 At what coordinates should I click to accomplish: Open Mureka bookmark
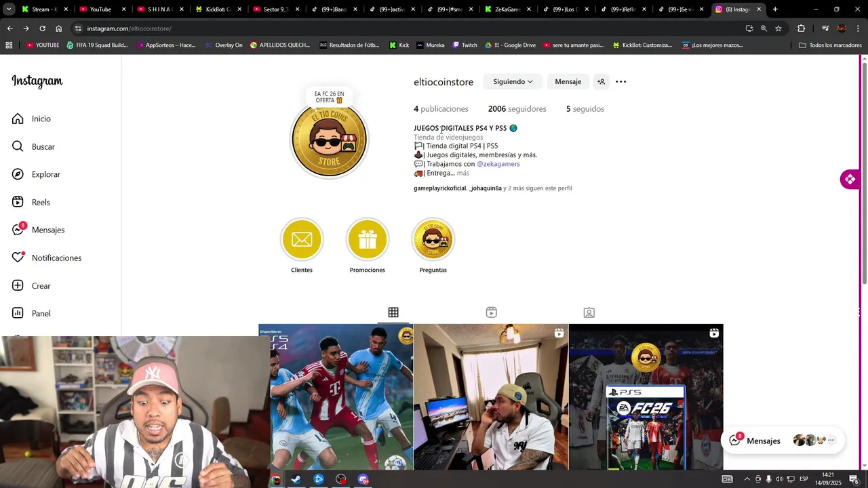pyautogui.click(x=431, y=45)
